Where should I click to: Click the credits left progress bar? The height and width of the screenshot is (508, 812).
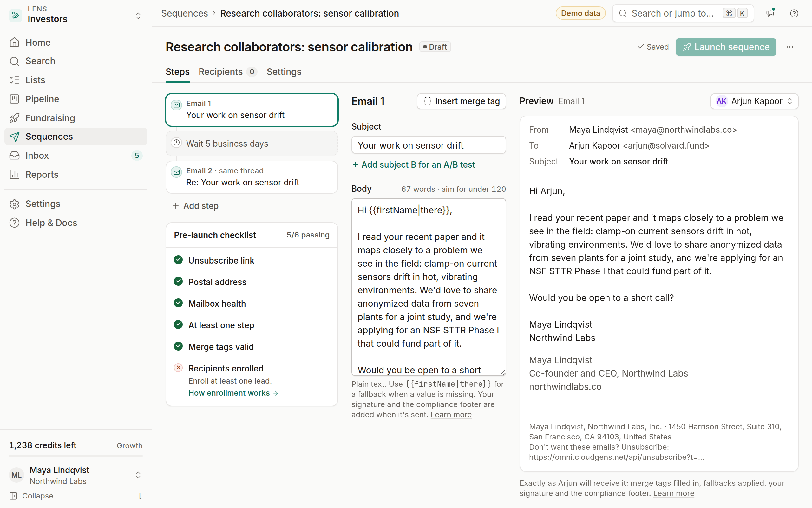coord(76,456)
